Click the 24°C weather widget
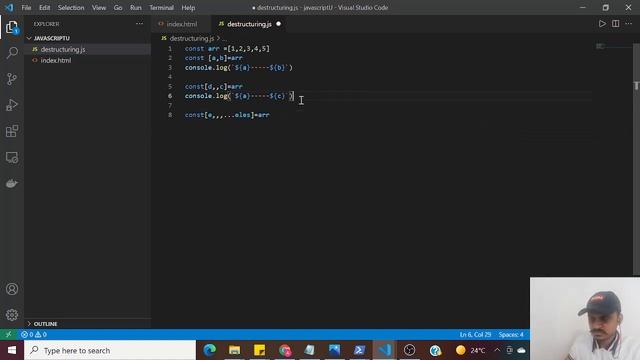Viewport: 640px width, 360px height. [470, 350]
